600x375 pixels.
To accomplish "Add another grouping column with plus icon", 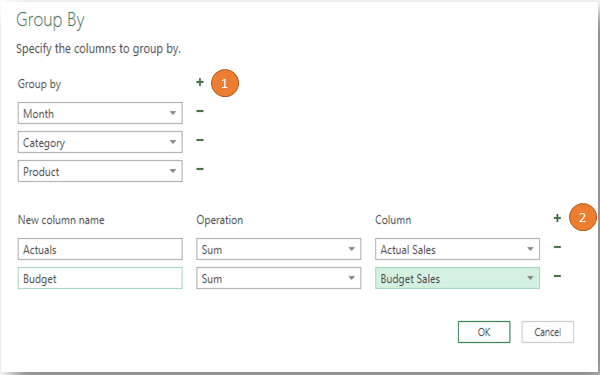I will tap(200, 82).
